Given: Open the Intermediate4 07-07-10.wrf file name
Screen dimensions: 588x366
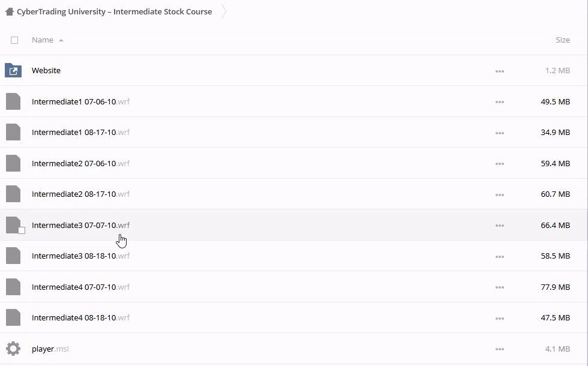Looking at the screenshot, I should (x=74, y=287).
